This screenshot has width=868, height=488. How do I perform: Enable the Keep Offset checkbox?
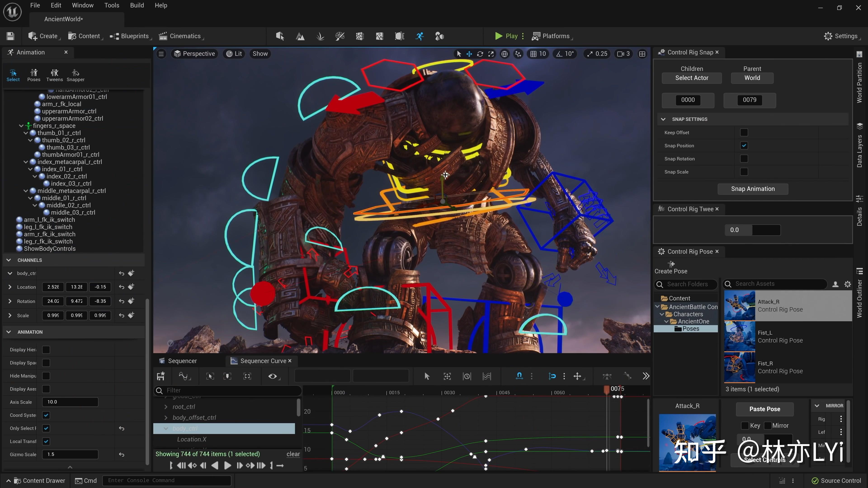[744, 133]
